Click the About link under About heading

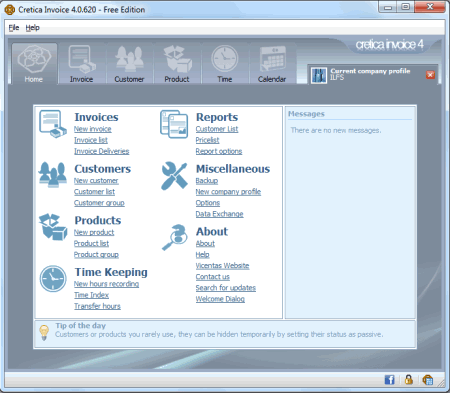coord(205,244)
